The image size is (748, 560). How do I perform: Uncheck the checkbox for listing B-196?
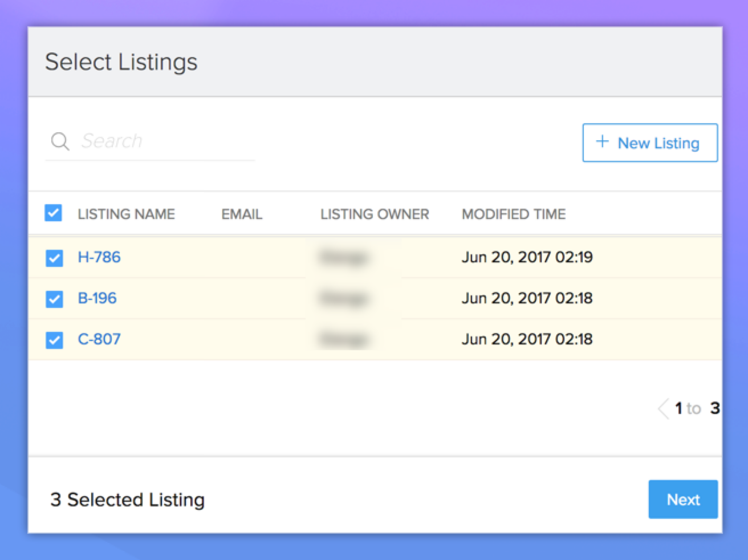[x=54, y=299]
